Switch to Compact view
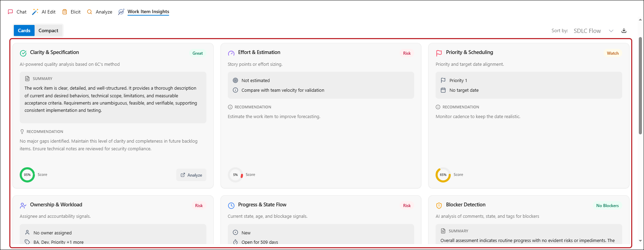644x250 pixels. point(48,30)
